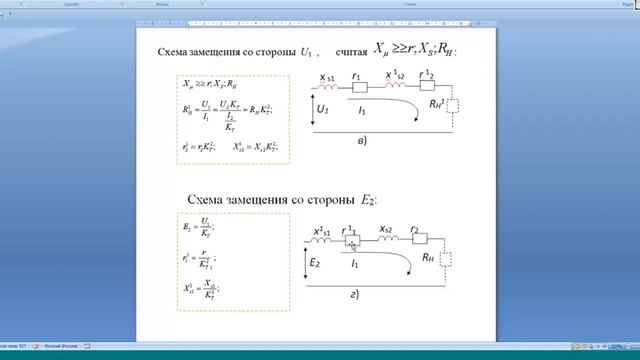The width and height of the screenshot is (640, 360).
Task: Click the Russian language indicator in status bar
Action: [60, 346]
